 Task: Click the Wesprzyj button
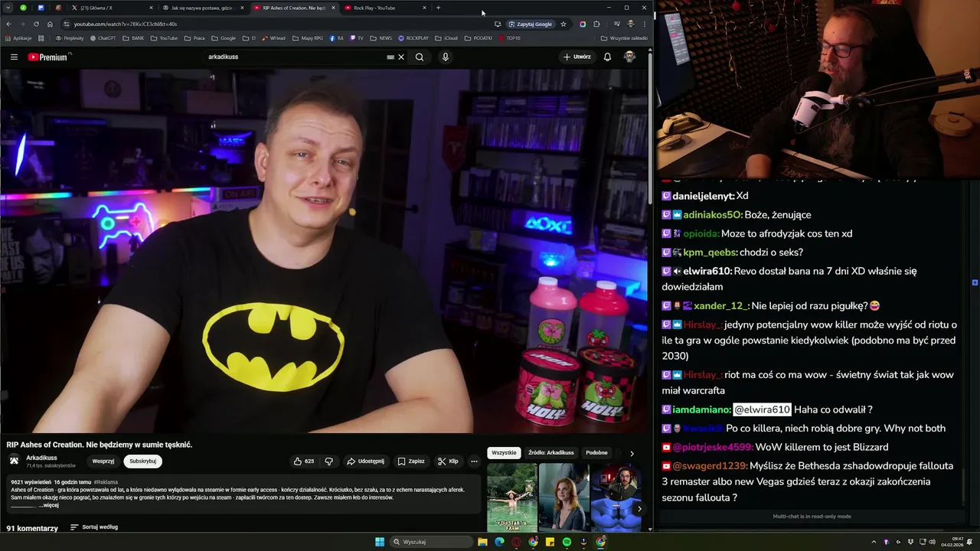click(x=103, y=461)
